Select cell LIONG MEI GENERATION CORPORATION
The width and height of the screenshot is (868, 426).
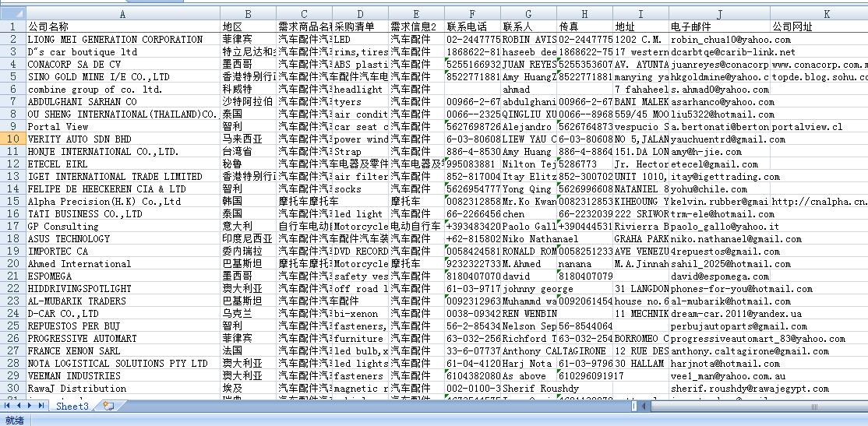[123, 39]
